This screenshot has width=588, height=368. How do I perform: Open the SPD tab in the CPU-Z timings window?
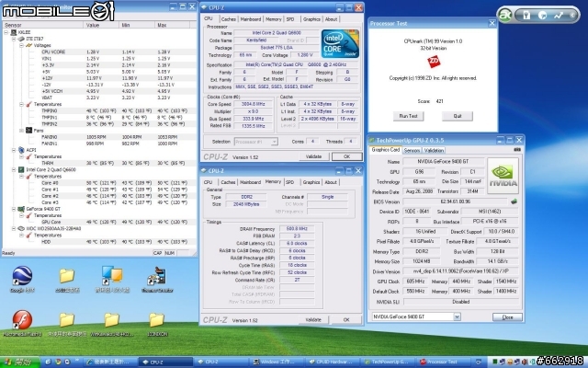click(x=290, y=182)
